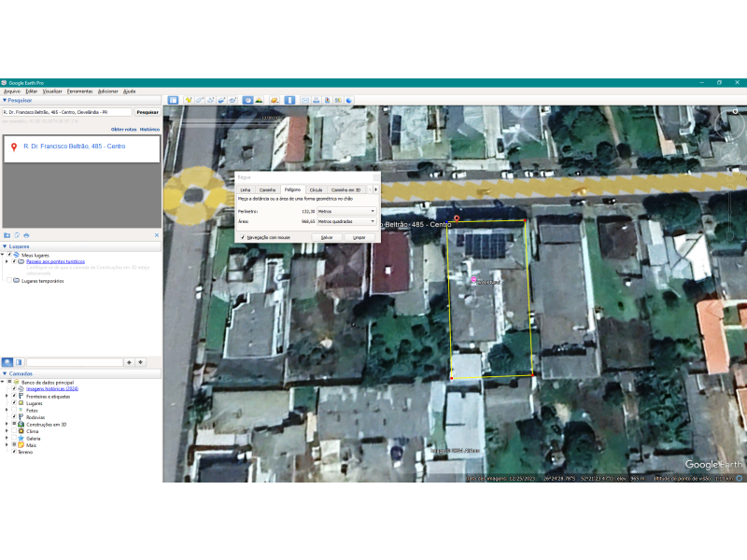Viewport: 747px width, 560px height.
Task: Toggle the Imagens históricas layer checkbox
Action: (14, 388)
